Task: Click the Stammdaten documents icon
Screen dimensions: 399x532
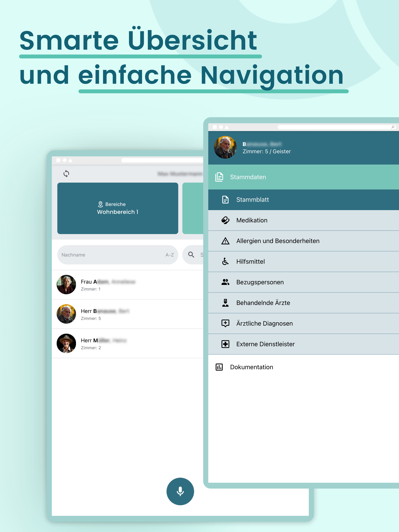Action: click(219, 177)
